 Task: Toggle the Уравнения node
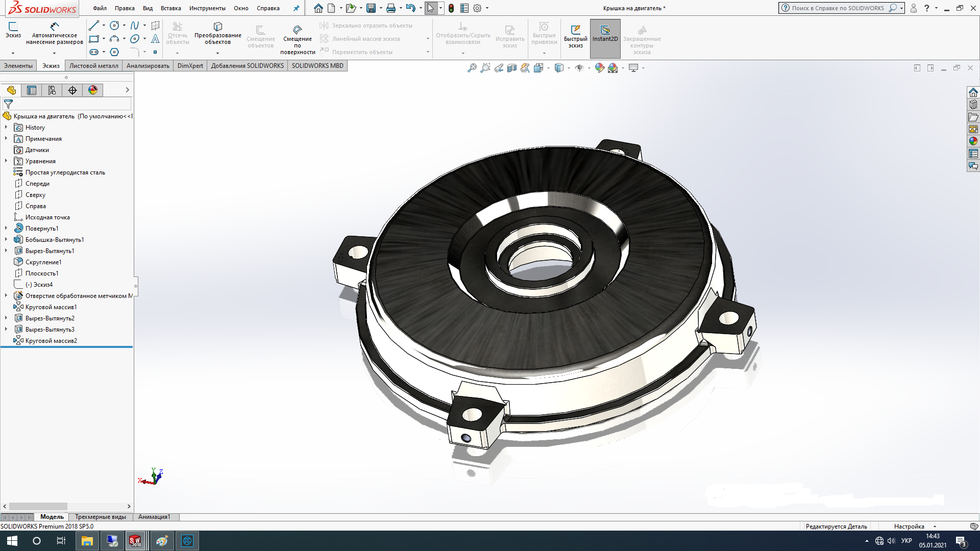pyautogui.click(x=6, y=161)
